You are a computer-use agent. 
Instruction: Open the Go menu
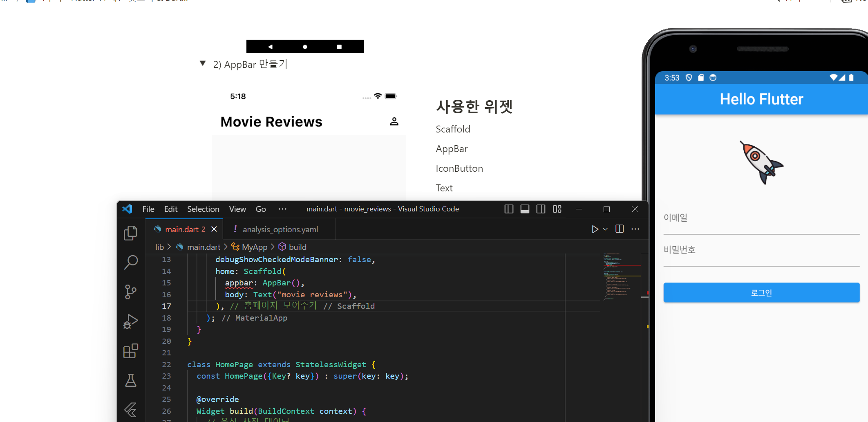point(261,209)
